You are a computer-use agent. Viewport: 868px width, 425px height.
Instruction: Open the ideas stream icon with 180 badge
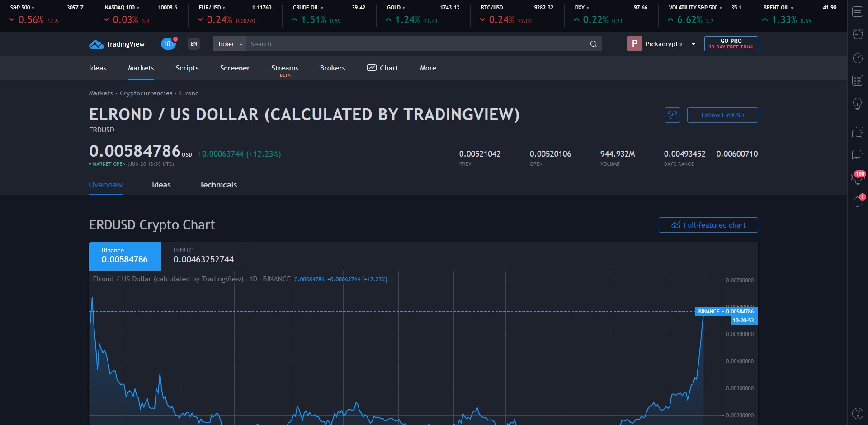[858, 177]
